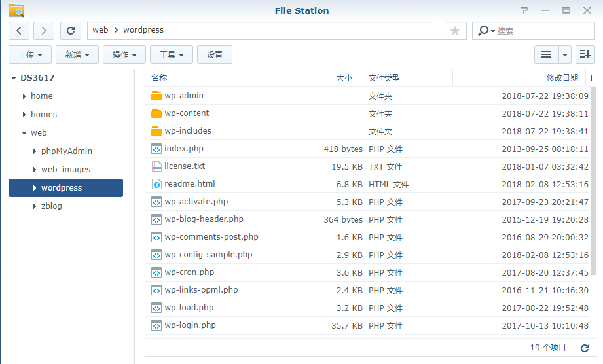The width and height of the screenshot is (603, 364).
Task: Click the search input field
Action: [x=543, y=31]
